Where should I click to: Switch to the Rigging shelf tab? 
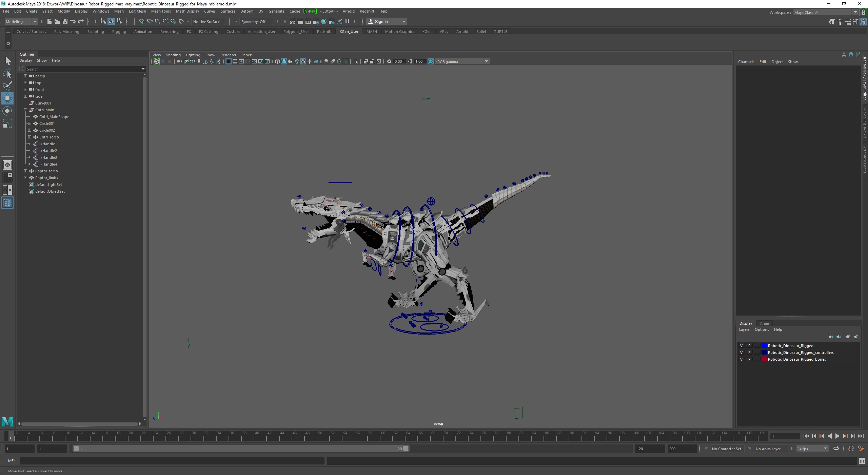119,32
